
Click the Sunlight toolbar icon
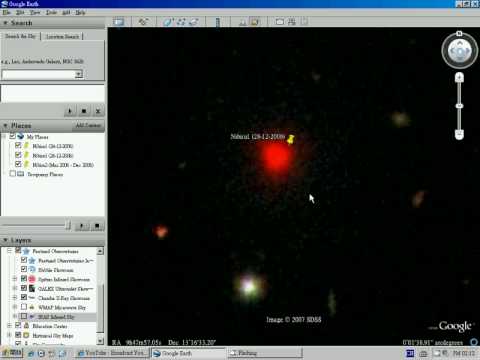coord(243,22)
